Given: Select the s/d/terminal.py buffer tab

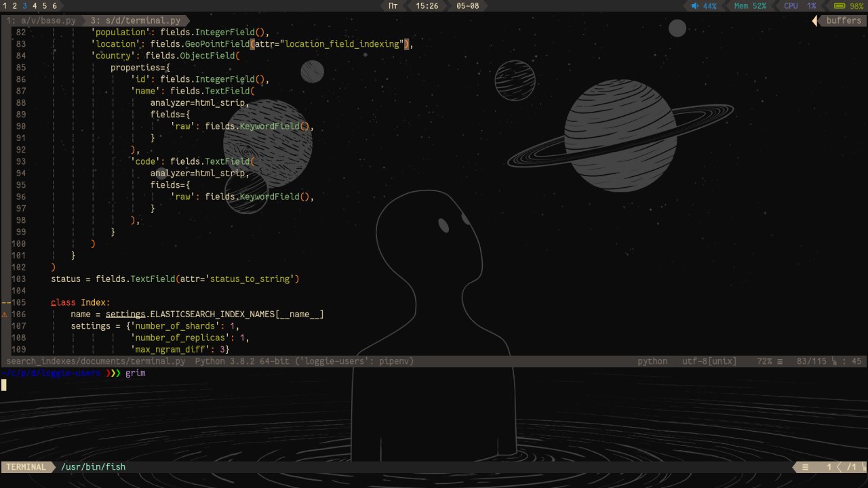Looking at the screenshot, I should click(136, 20).
